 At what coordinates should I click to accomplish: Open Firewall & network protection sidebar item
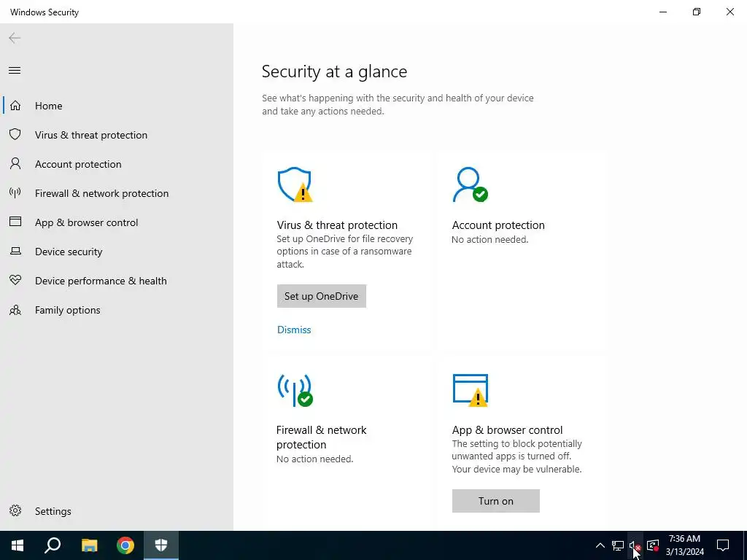pos(117,193)
